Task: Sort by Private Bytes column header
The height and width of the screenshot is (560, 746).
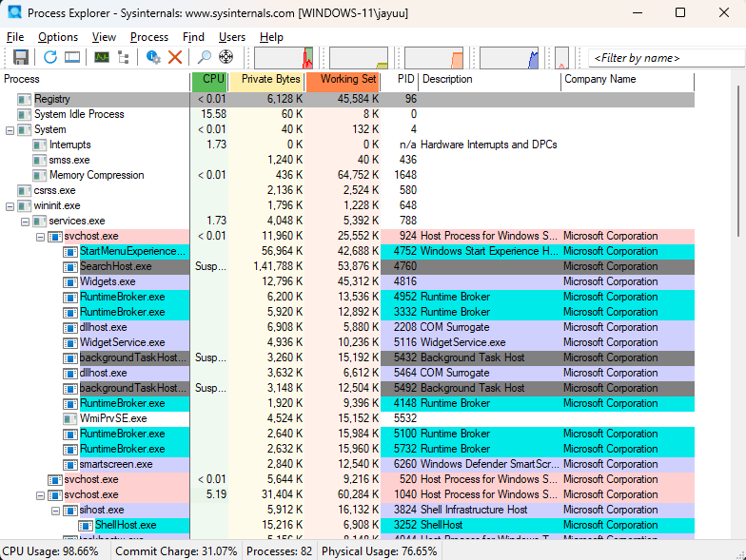Action: coord(266,80)
